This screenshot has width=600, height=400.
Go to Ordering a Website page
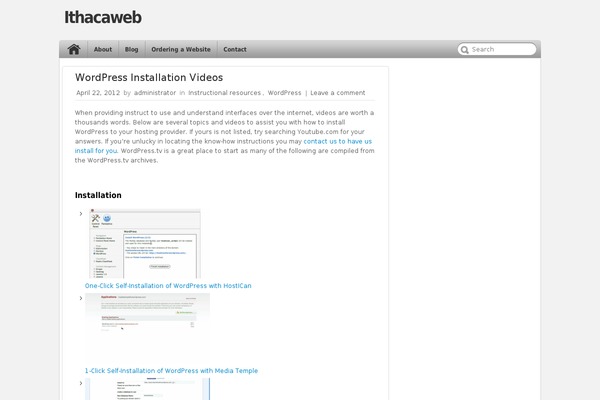[x=181, y=49]
